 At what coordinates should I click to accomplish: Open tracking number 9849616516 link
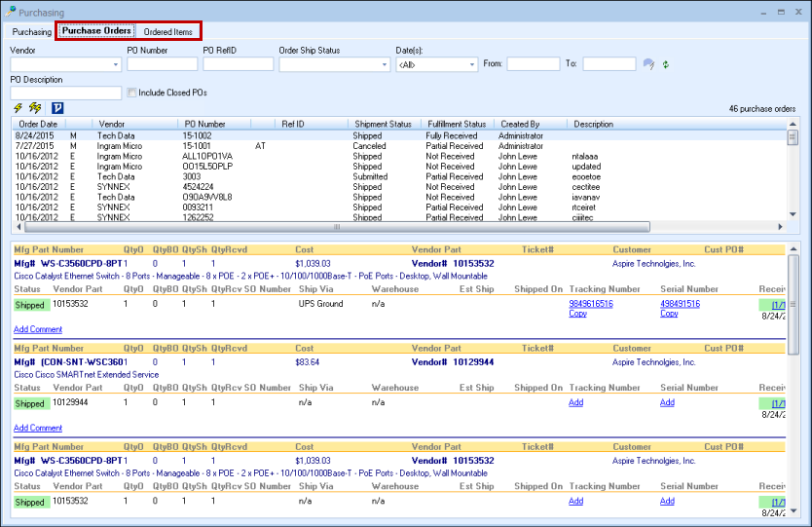590,304
